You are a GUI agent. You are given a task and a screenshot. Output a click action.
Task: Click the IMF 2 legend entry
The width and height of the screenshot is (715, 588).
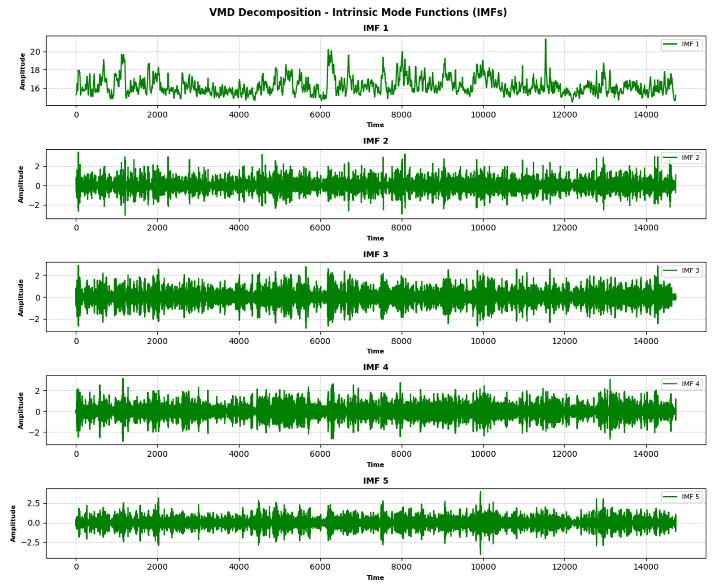click(682, 158)
